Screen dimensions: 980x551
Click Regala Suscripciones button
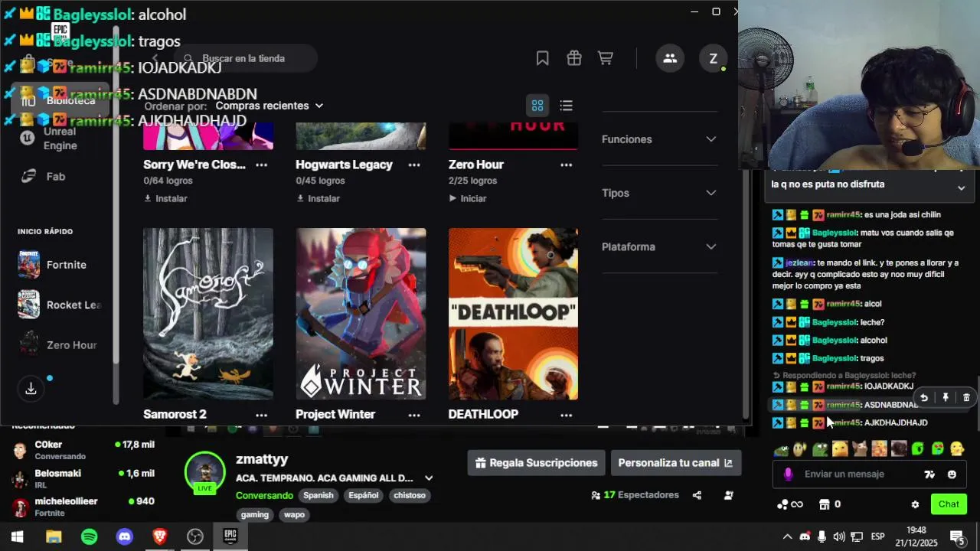click(536, 463)
